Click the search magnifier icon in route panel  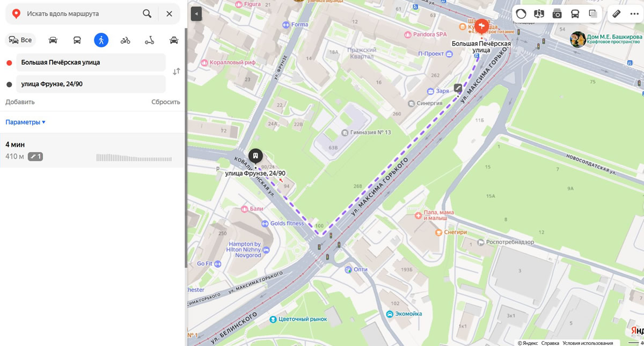[147, 13]
